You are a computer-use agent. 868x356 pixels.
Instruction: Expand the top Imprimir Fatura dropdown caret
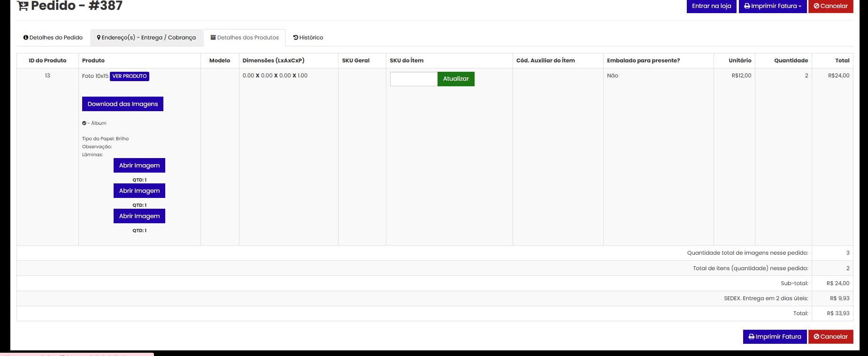click(800, 7)
